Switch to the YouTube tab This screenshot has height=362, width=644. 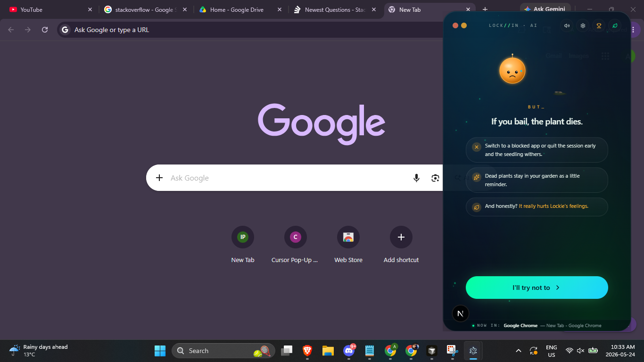[49, 9]
